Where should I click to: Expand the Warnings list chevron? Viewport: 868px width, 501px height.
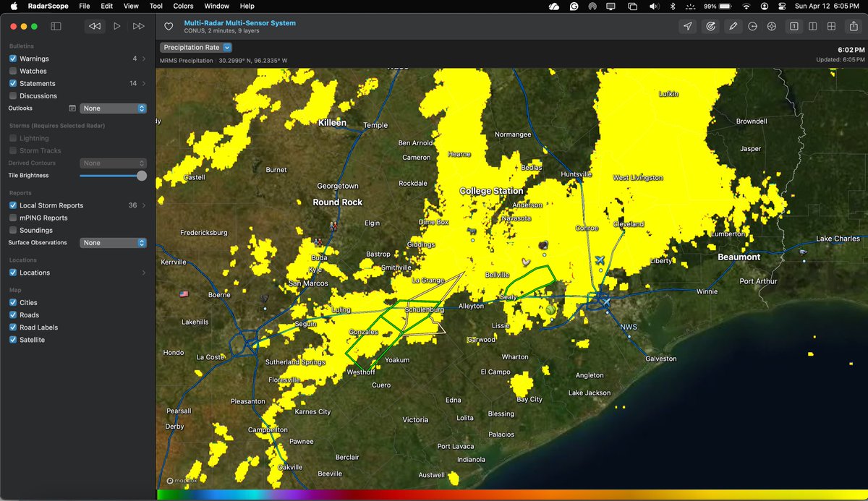pos(143,59)
